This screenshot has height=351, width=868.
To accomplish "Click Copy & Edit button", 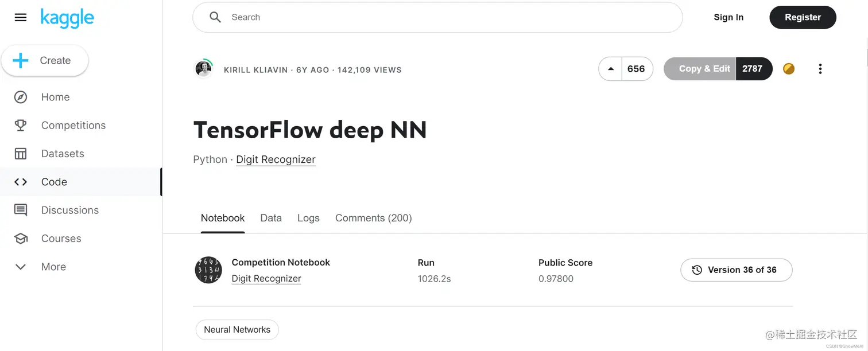I will 700,69.
